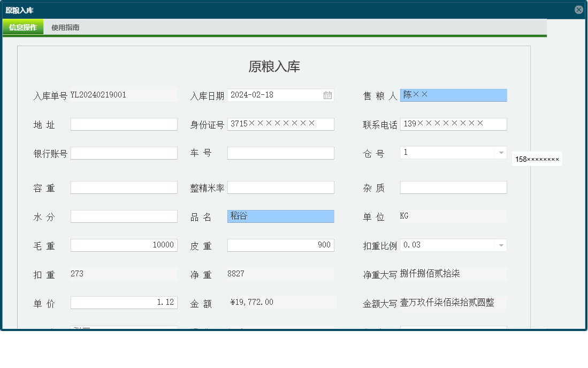588x368 pixels.
Task: Close the 原粮入库 dialog
Action: click(578, 9)
